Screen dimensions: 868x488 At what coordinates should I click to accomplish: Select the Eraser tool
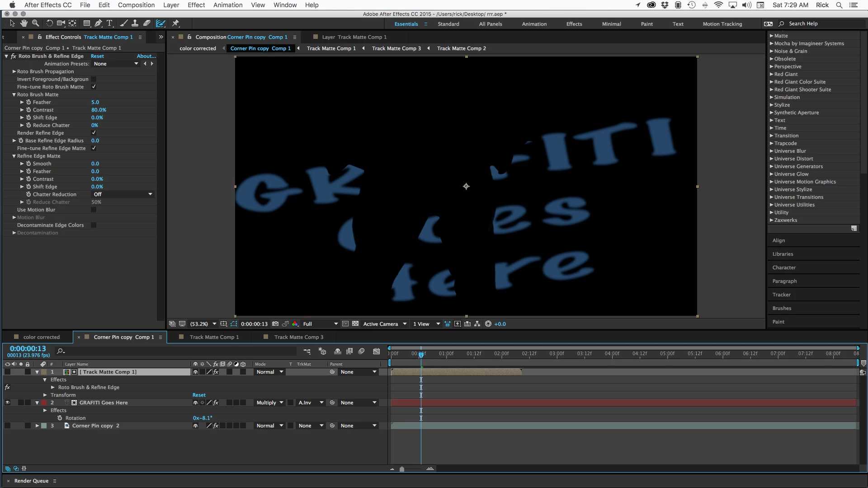147,23
